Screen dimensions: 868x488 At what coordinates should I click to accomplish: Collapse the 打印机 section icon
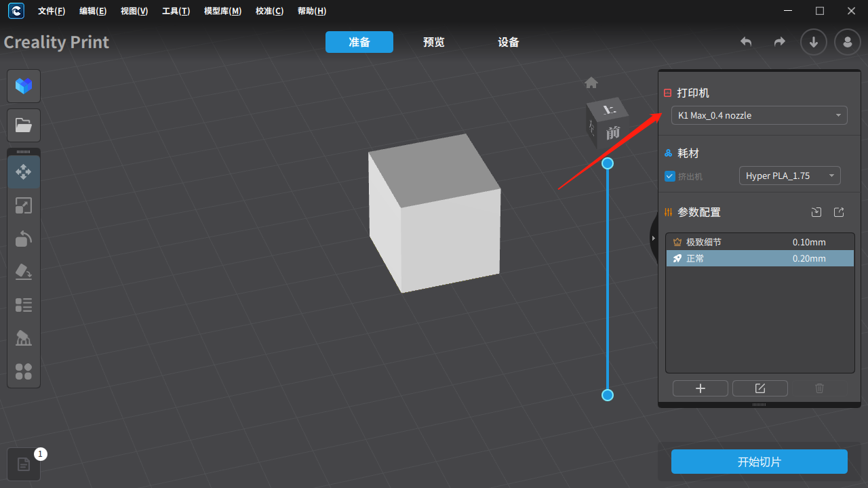point(667,94)
